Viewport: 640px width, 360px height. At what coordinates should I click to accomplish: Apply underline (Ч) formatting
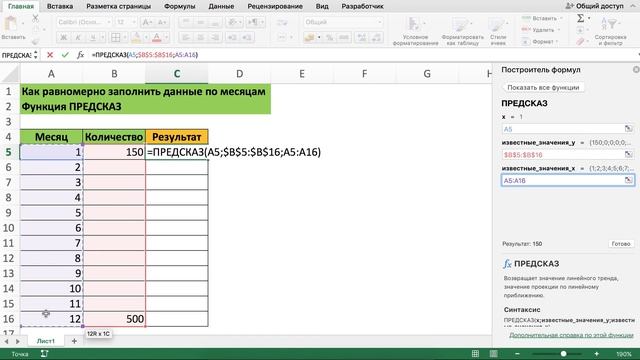coord(93,38)
